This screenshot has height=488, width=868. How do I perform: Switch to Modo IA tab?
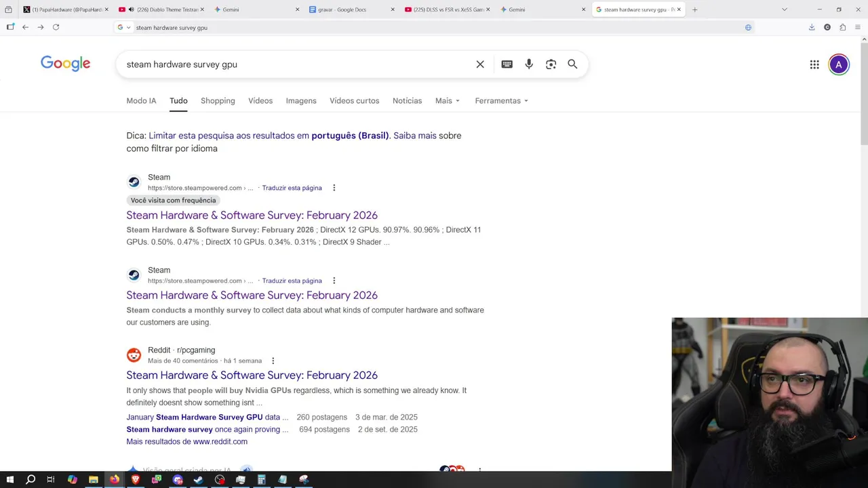point(141,100)
